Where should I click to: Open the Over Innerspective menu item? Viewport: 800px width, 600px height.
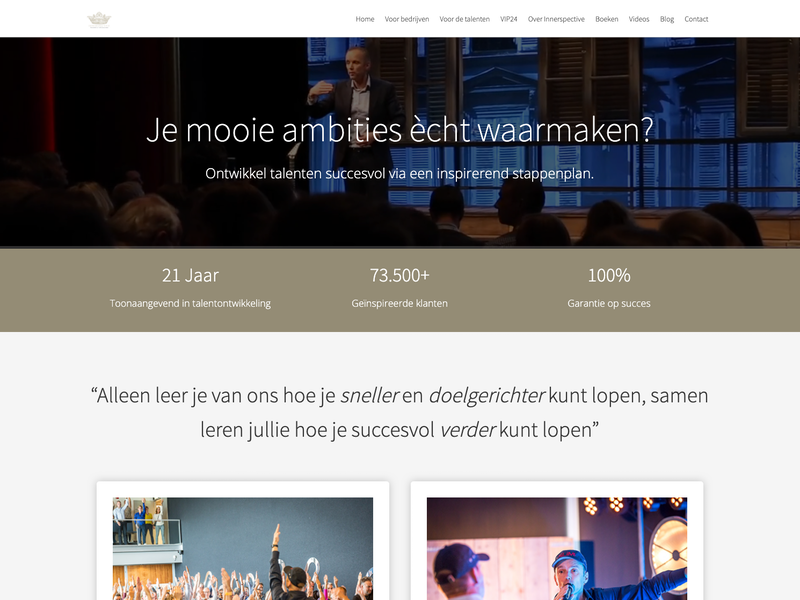coord(556,19)
